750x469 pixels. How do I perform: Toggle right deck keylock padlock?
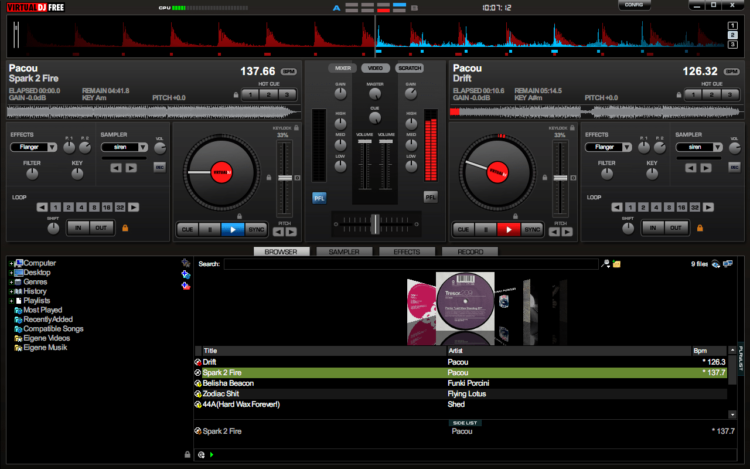tap(572, 128)
